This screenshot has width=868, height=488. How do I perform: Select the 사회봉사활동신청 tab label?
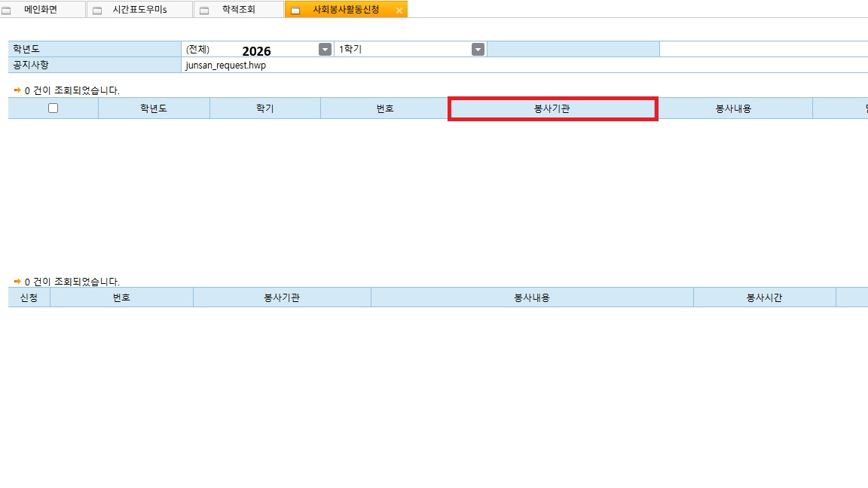click(x=346, y=10)
